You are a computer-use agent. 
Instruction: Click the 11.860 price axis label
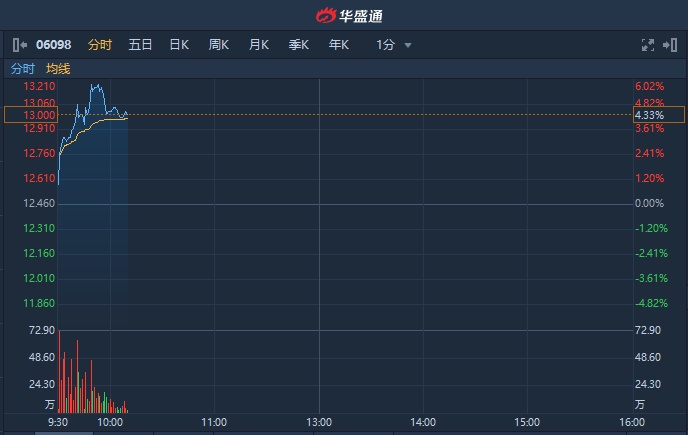pos(39,303)
